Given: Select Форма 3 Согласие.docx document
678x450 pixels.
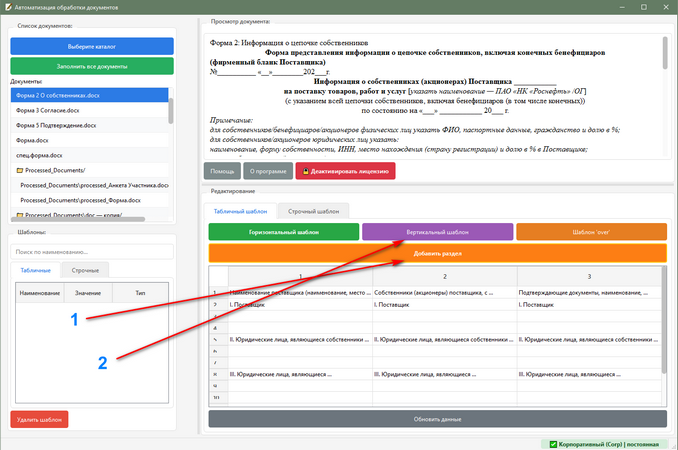Looking at the screenshot, I should coord(89,110).
